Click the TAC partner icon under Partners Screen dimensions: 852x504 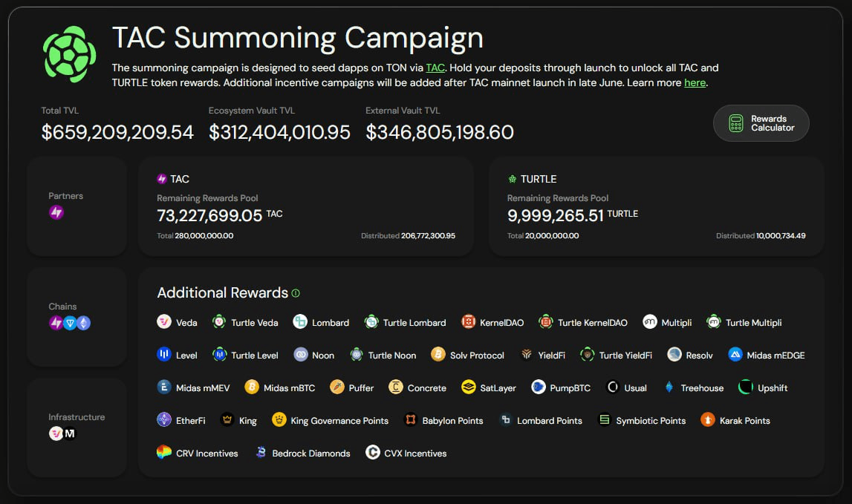point(56,212)
